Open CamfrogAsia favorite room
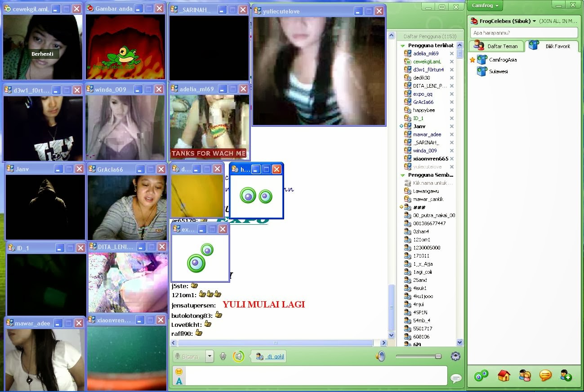 (x=503, y=60)
